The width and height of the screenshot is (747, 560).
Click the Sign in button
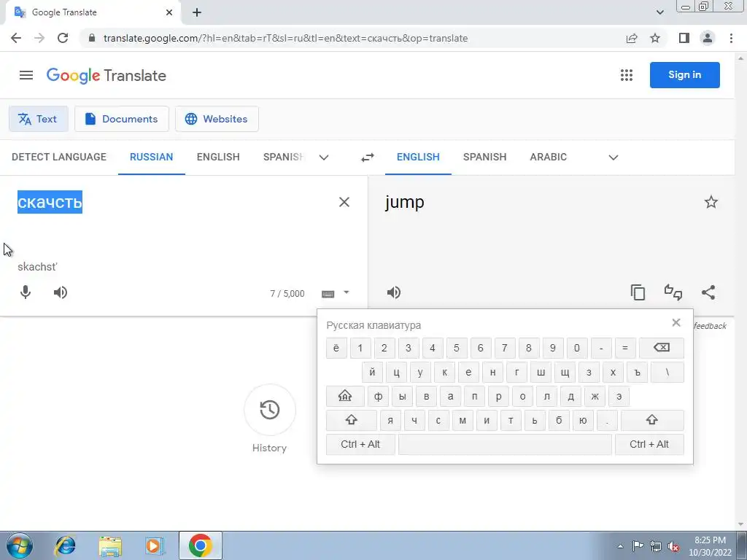point(684,75)
